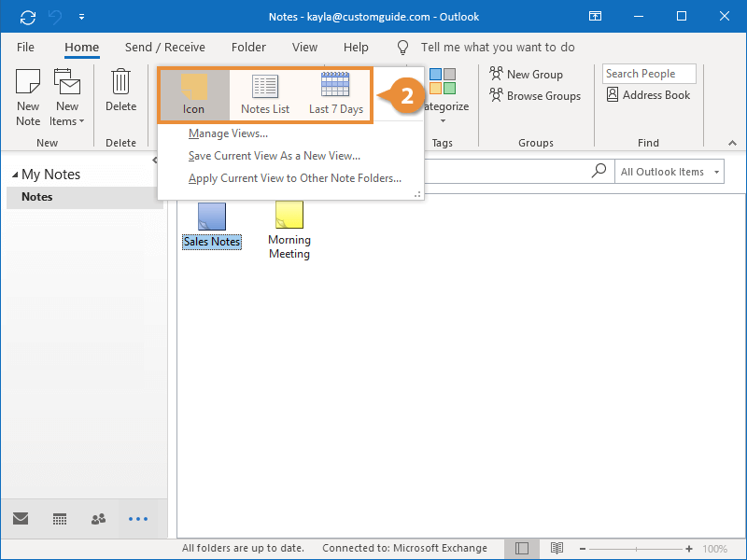Switch to People navigation icon

click(98, 519)
